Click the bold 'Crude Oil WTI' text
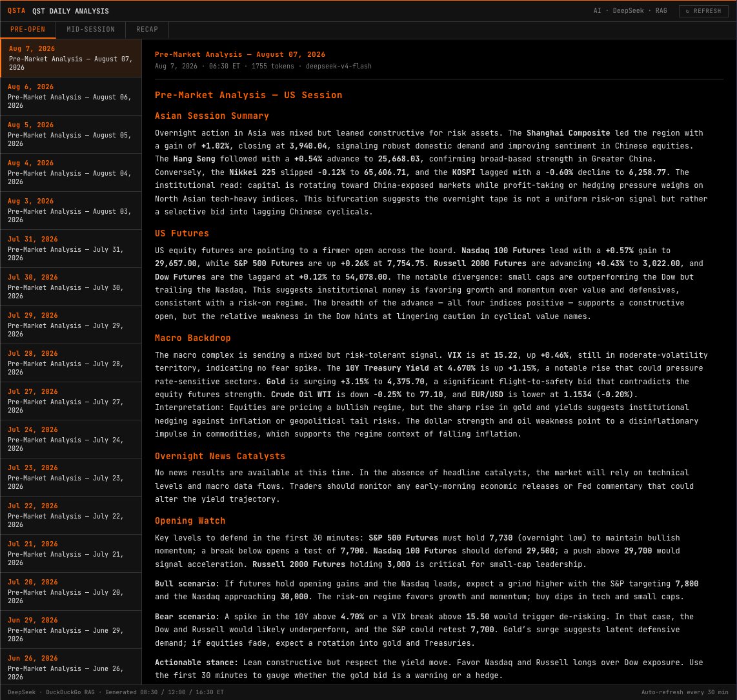 pos(301,394)
